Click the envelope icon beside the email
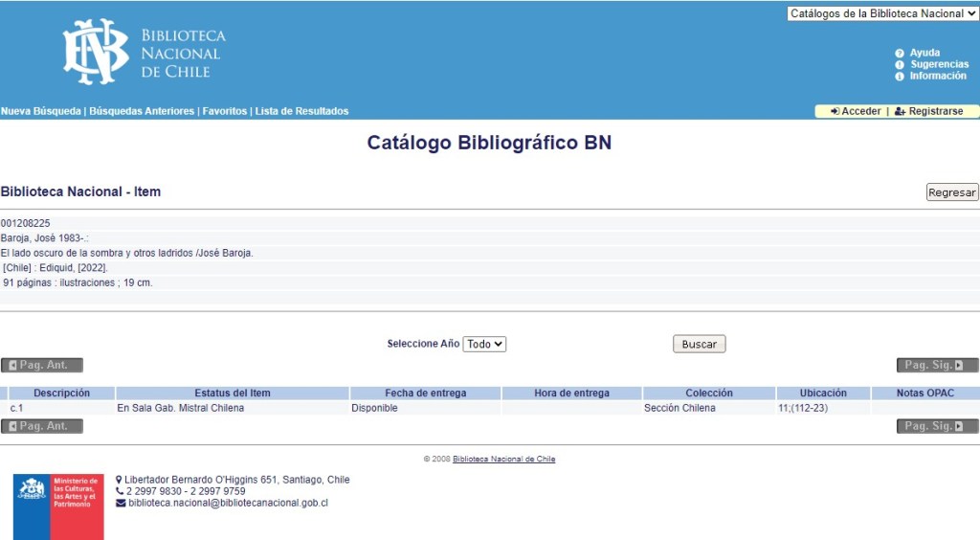The width and height of the screenshot is (980, 540). tap(121, 503)
